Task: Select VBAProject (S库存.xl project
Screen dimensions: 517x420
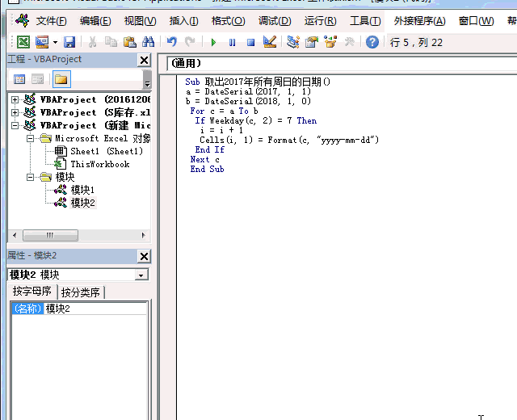Action: [95, 112]
